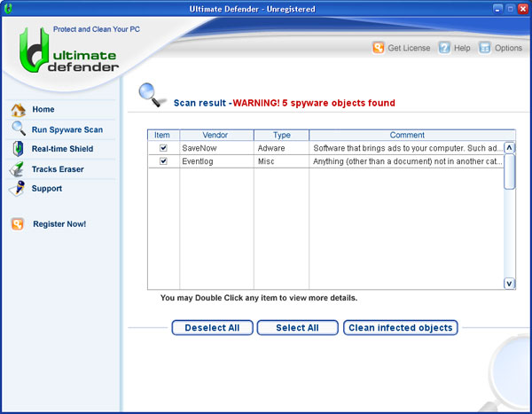Screen dimensions: 532x414
Task: Click the Comment column header
Action: pos(412,135)
